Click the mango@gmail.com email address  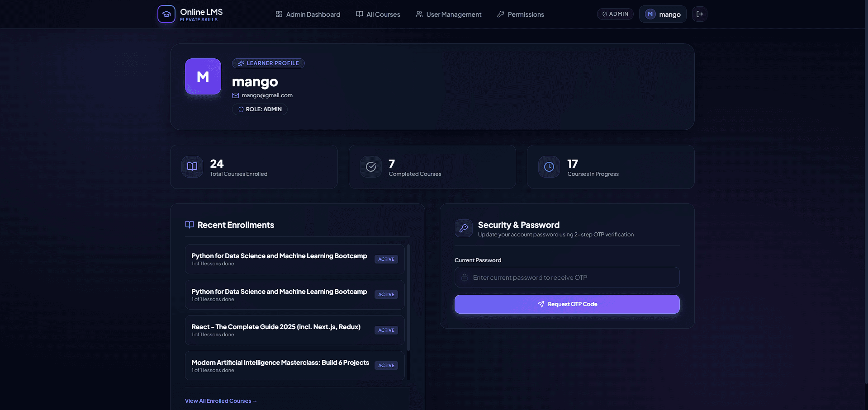267,95
